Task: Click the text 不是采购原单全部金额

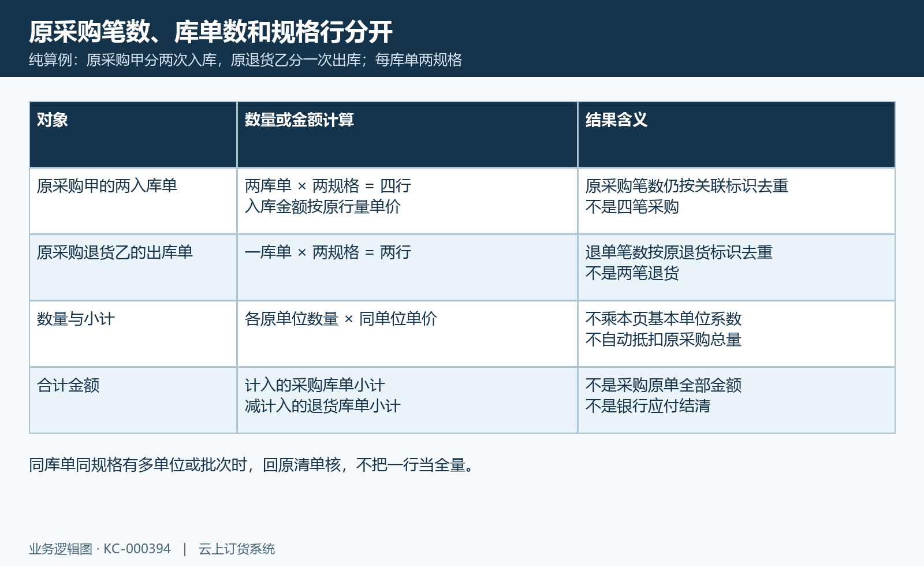Action: coord(664,385)
